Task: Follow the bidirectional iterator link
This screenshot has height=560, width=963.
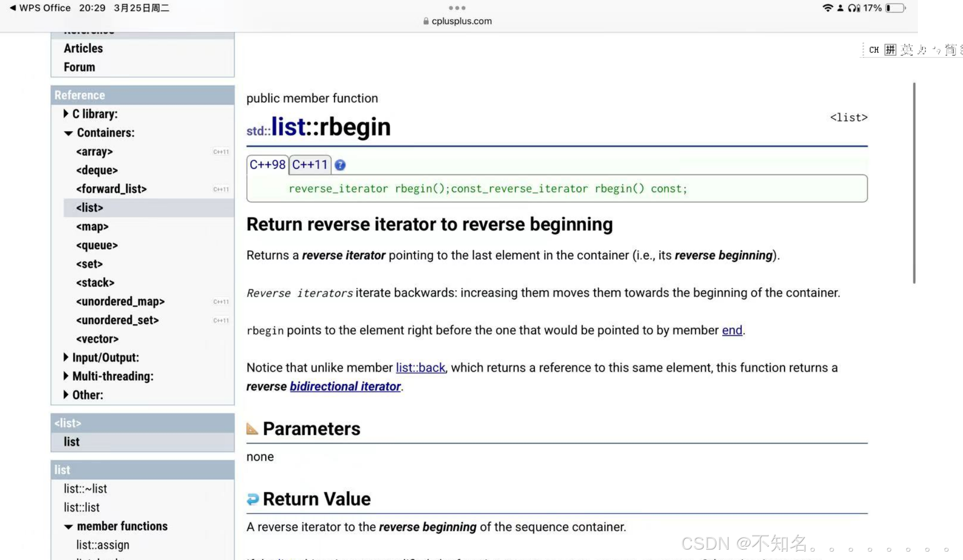Action: [x=345, y=386]
